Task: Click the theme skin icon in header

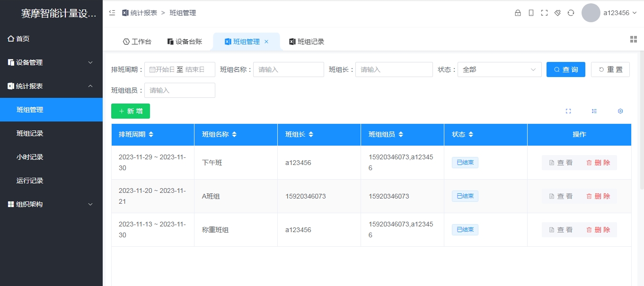Action: [x=557, y=13]
